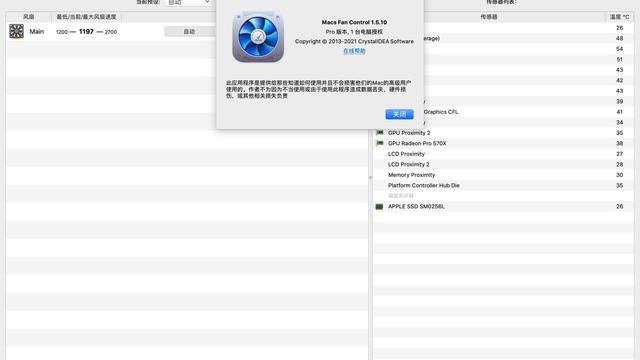Click the temperature 27 for LCD Proximity
The width and height of the screenshot is (640, 360).
(619, 154)
